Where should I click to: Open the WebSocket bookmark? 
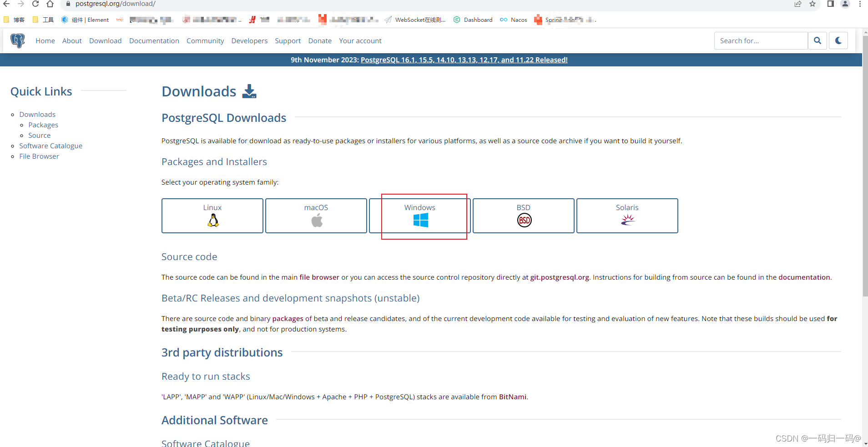point(415,20)
